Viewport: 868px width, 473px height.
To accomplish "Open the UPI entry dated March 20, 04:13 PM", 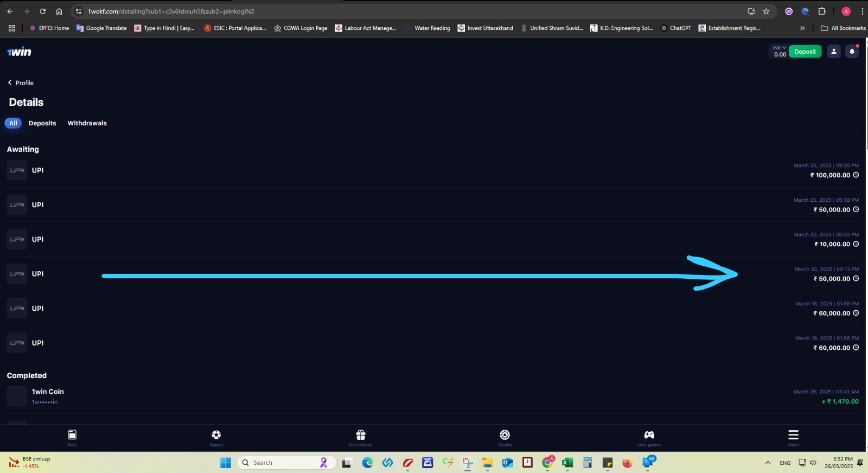I will click(x=433, y=274).
